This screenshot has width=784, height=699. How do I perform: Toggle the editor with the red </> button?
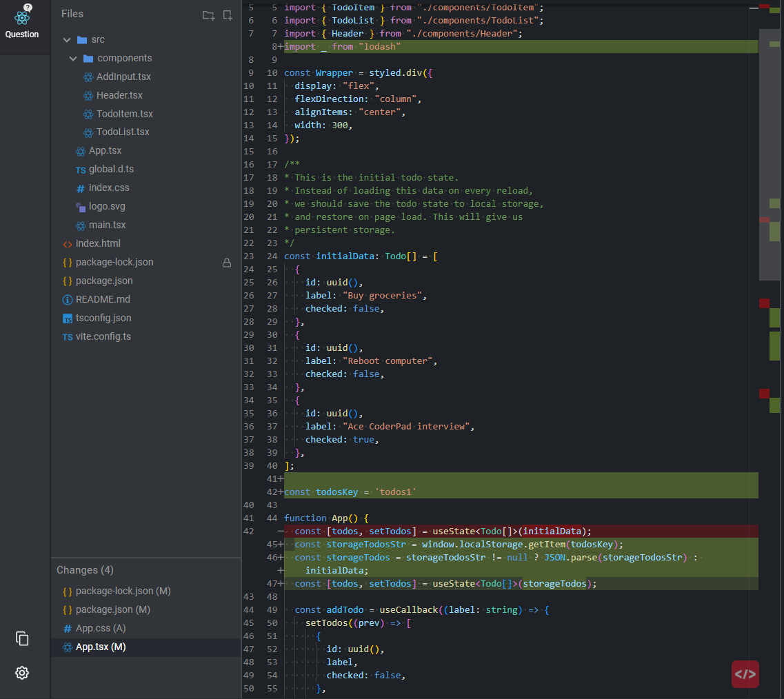(x=745, y=674)
